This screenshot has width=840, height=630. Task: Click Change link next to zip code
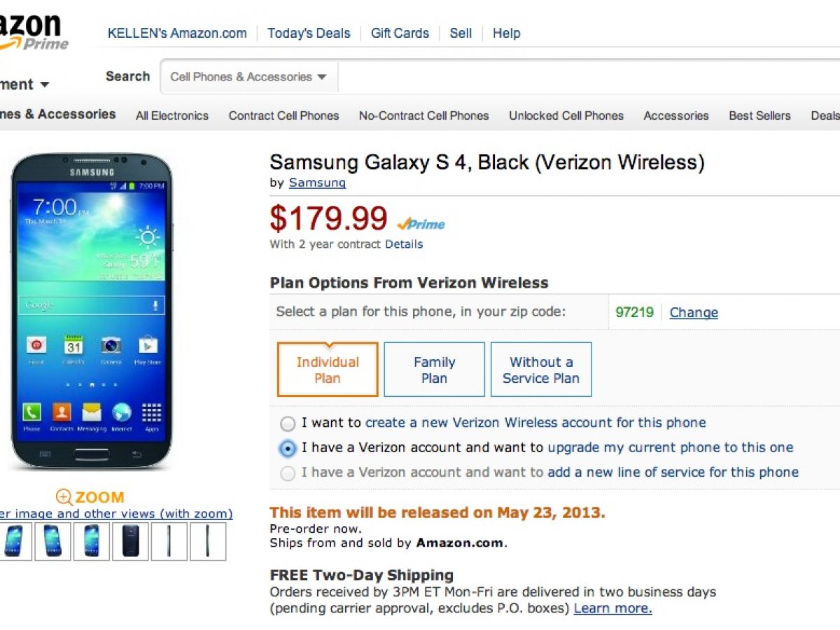[x=694, y=313]
